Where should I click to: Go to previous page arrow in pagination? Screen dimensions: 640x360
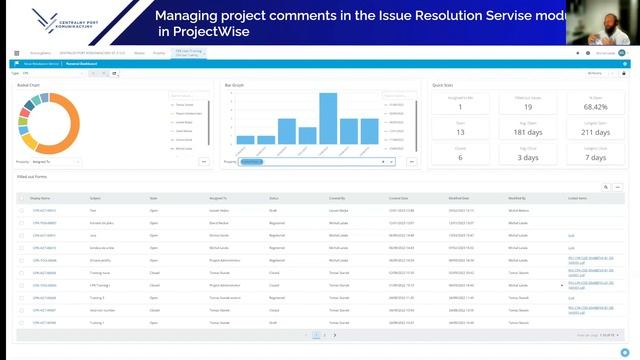[306, 335]
